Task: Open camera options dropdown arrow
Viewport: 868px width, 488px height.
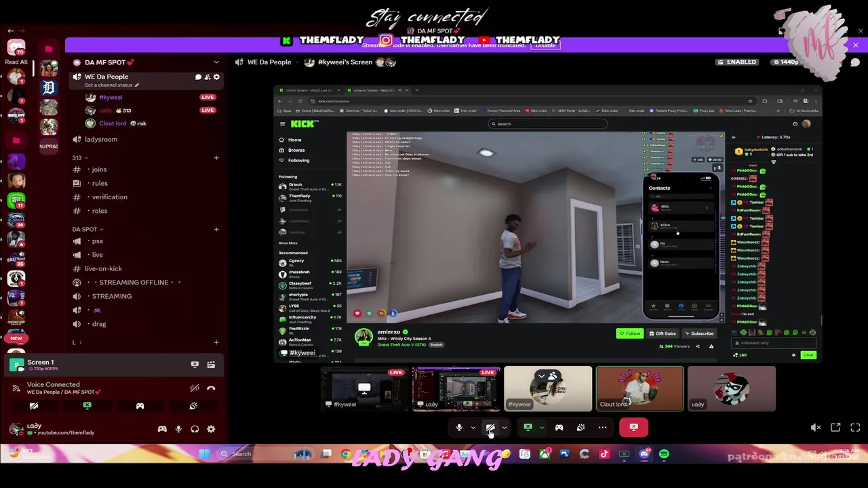Action: [504, 428]
